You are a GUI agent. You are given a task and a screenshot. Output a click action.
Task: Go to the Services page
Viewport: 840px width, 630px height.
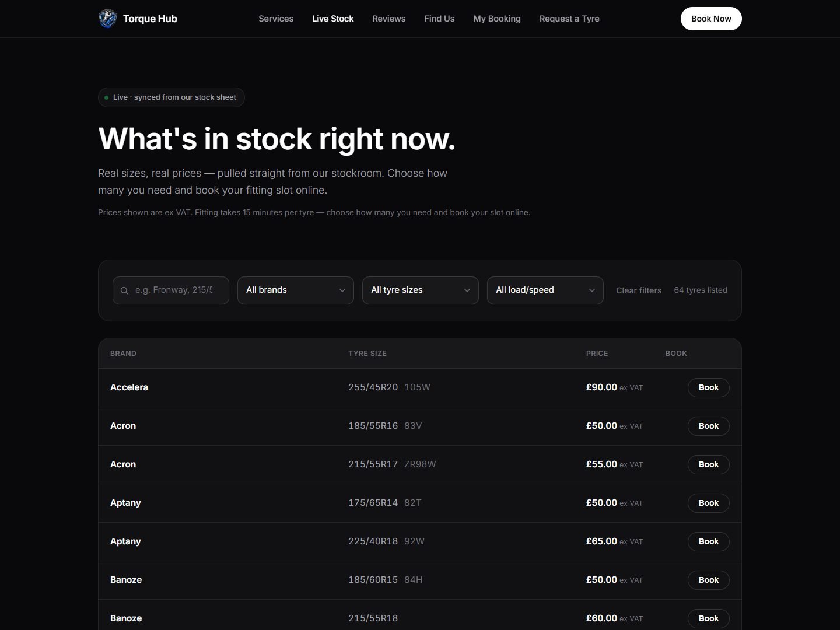276,19
